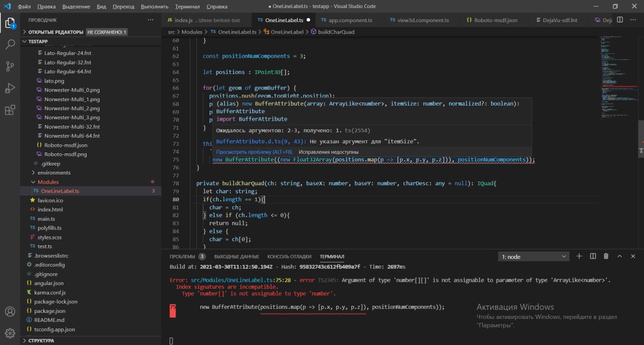The width and height of the screenshot is (644, 345).
Task: Open the Консоль отладки panel tab
Action: (289, 256)
